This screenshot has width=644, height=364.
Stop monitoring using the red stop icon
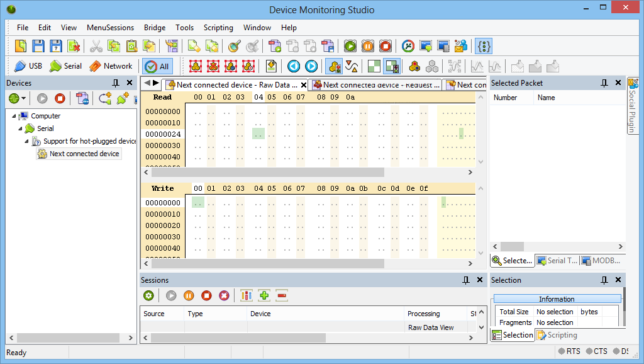pyautogui.click(x=60, y=98)
